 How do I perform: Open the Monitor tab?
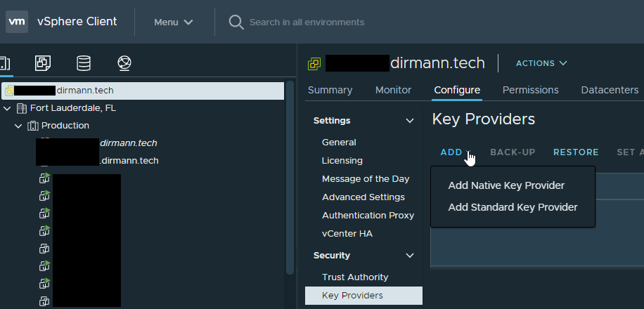(x=393, y=90)
